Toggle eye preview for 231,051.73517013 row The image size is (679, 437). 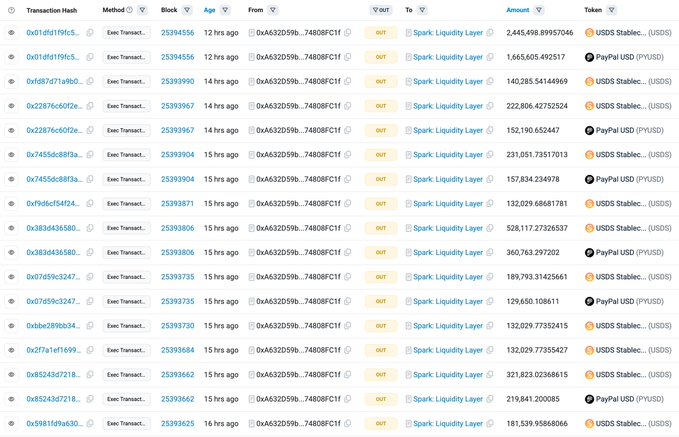coord(11,155)
